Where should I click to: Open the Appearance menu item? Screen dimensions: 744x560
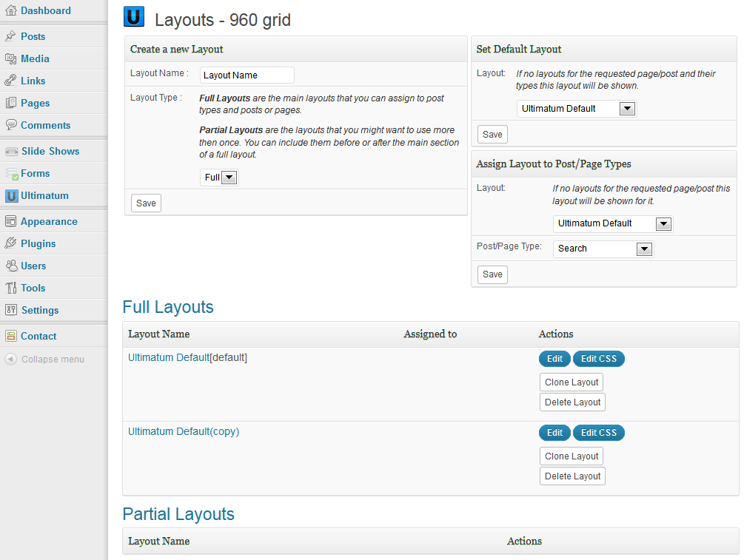(x=49, y=221)
